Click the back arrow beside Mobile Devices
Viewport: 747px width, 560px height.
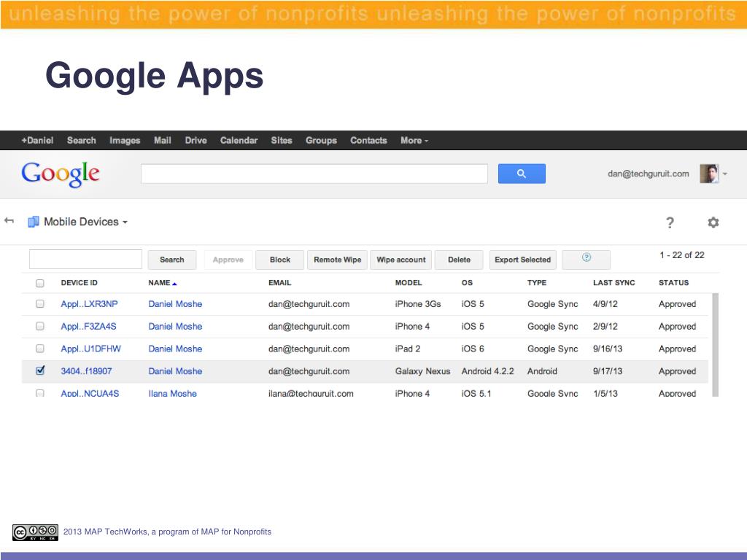(x=9, y=220)
